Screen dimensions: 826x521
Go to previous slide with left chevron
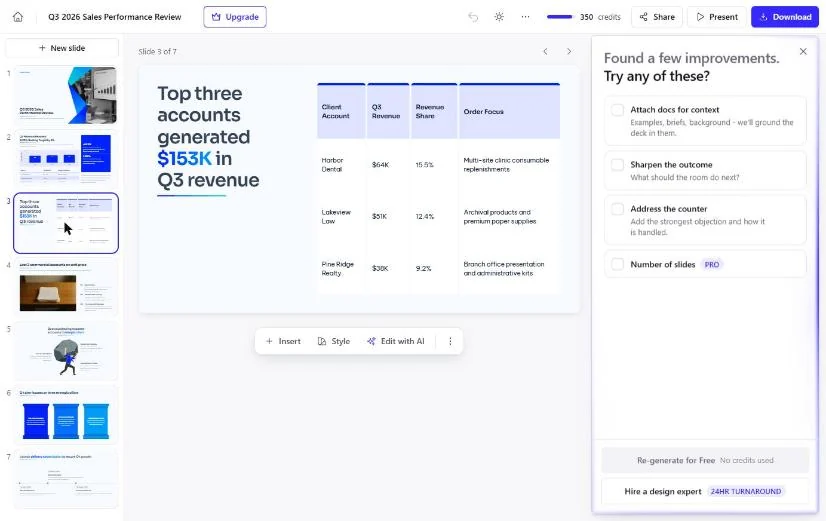pyautogui.click(x=545, y=51)
